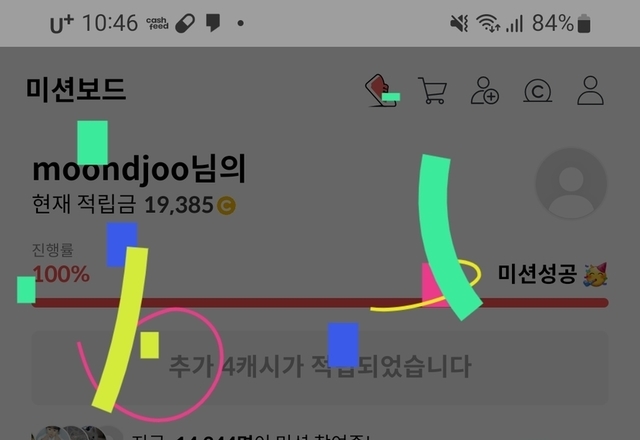This screenshot has height=440, width=640.
Task: Tap the moondjoo님의 username heading
Action: pos(139,169)
